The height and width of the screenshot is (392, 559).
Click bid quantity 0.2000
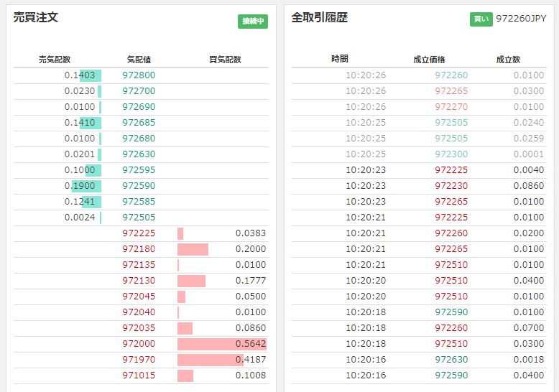point(251,249)
